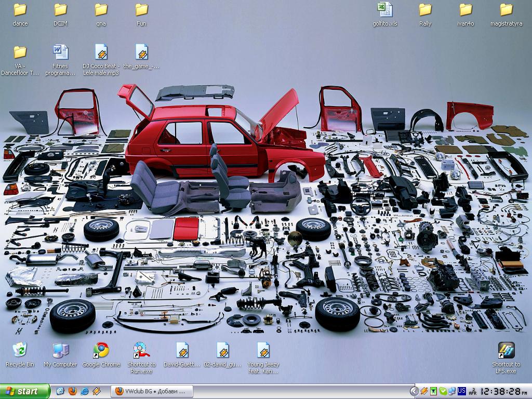The height and width of the screenshot is (399, 532).
Task: Open the golfito.xls Excel file
Action: click(384, 10)
